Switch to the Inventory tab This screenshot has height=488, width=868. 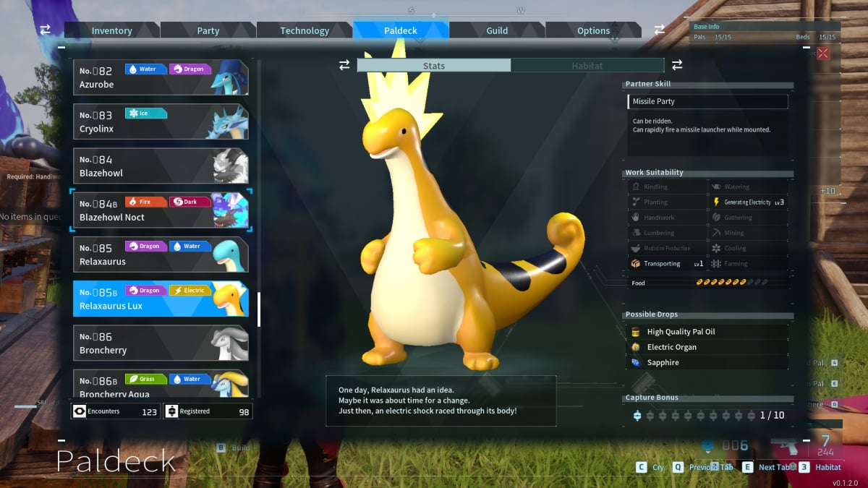112,30
